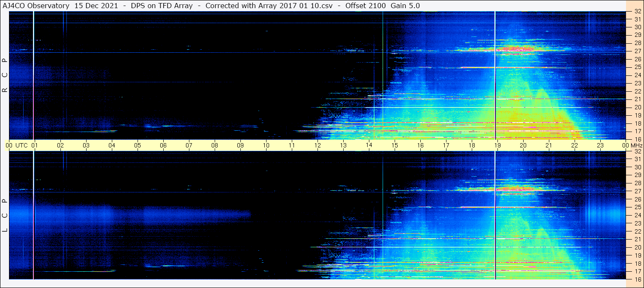Click the 'R C P' vertical panel label
Viewport: 644px width, 288px height.
coord(5,75)
